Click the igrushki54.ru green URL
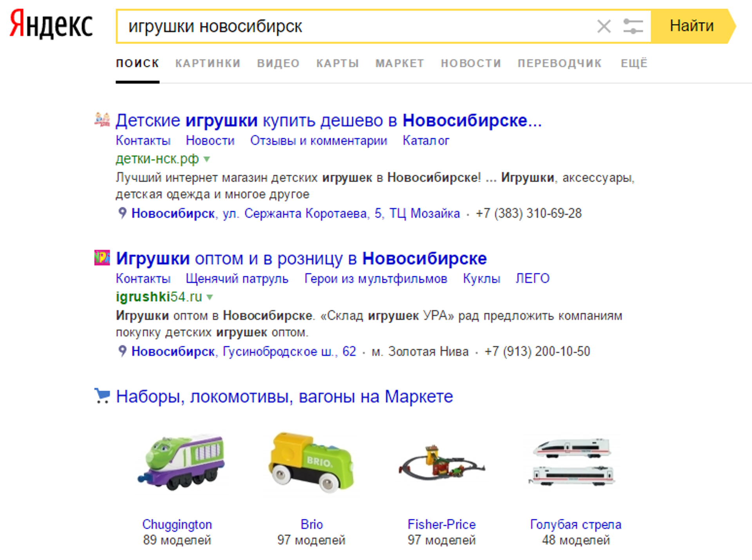Viewport: 752px width, 560px height. [159, 297]
